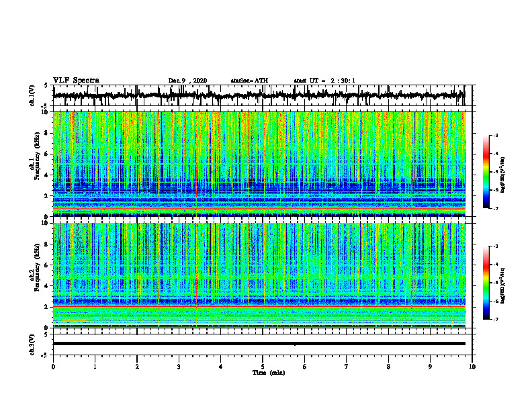Click time axis tick label "7"

[347, 367]
